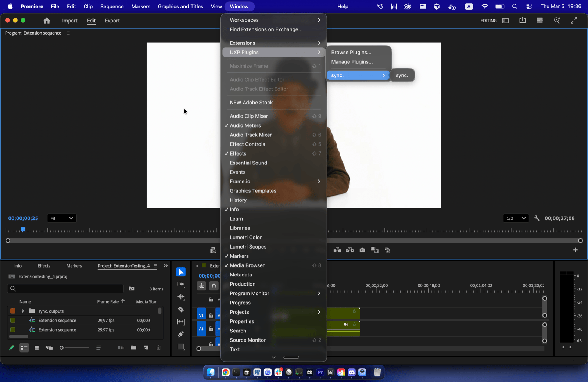
Task: Toggle the V1 track lock
Action: click(211, 315)
